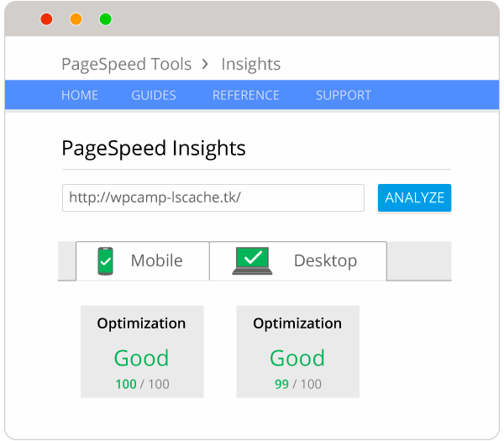Focus the URL input field
504x441 pixels.
pos(213,197)
